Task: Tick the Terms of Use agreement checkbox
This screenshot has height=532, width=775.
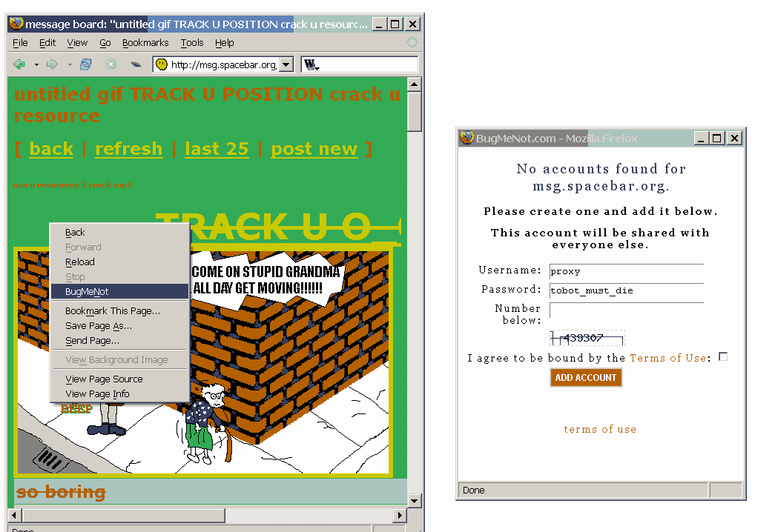Action: (723, 356)
